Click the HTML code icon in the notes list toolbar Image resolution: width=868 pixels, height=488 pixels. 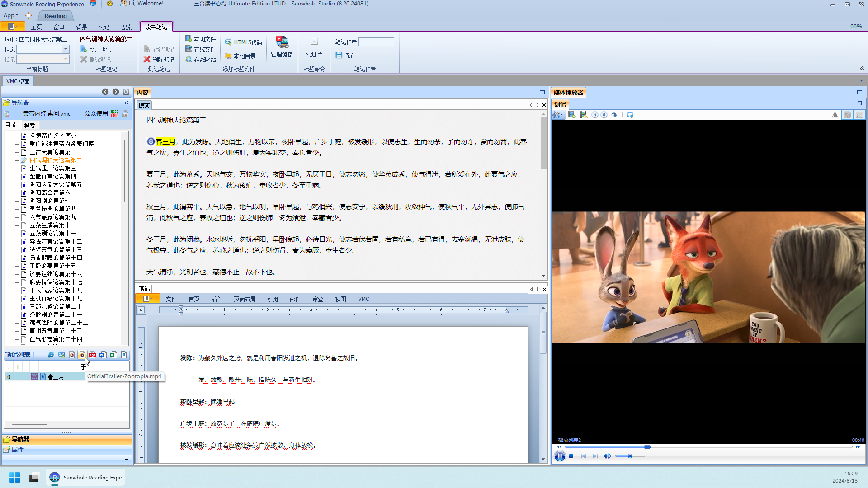click(61, 355)
